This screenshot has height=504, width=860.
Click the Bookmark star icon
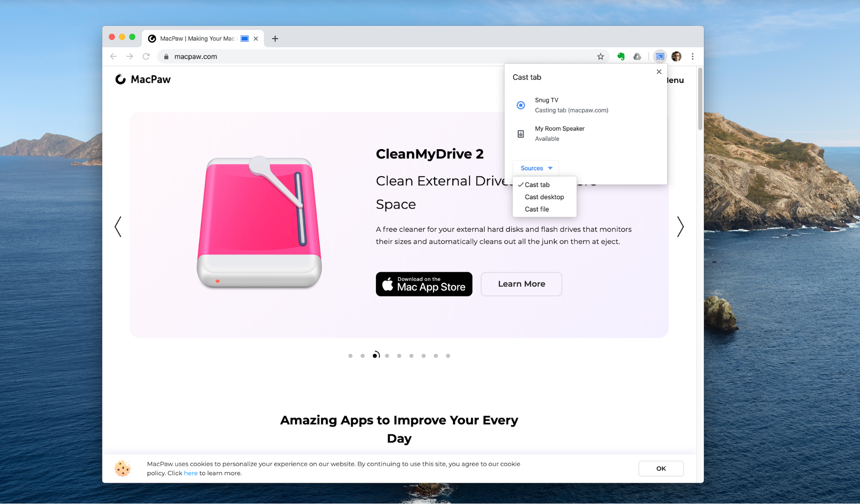coord(600,56)
